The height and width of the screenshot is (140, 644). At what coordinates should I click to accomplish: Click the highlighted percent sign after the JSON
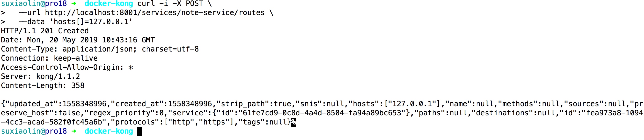pyautogui.click(x=293, y=122)
